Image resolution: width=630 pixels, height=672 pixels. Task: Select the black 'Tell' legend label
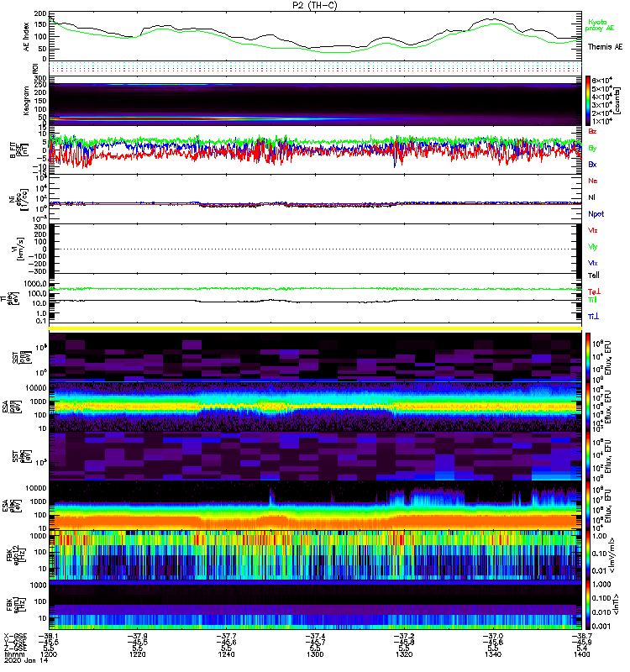click(x=594, y=276)
